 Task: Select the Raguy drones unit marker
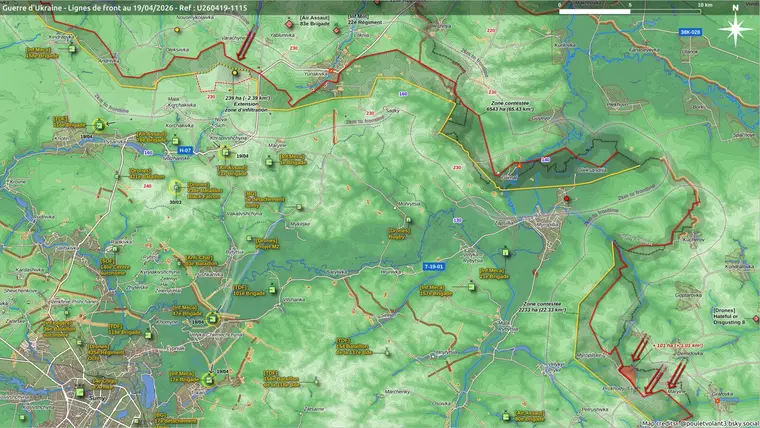(x=409, y=220)
